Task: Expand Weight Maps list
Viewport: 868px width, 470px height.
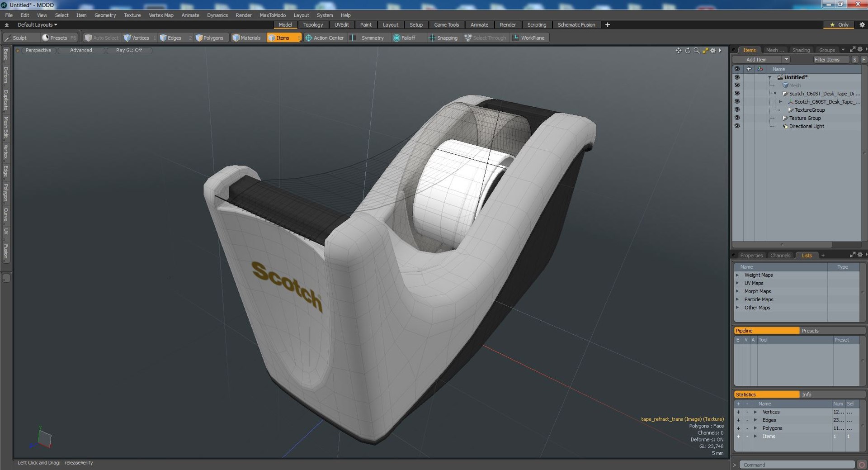Action: pyautogui.click(x=738, y=275)
